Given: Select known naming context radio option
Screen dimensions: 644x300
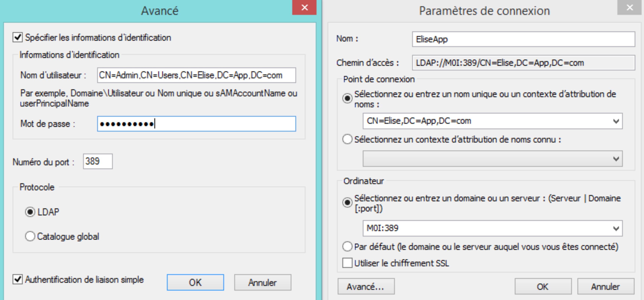Looking at the screenshot, I should [x=347, y=139].
